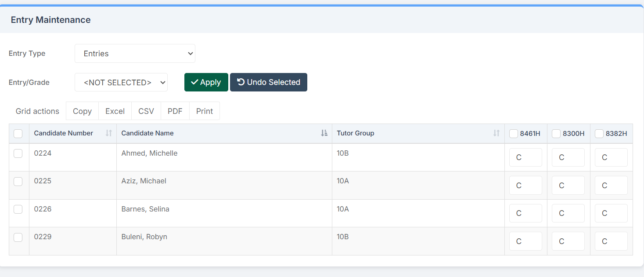This screenshot has height=277, width=644.
Task: Check the 8461H column header checkbox
Action: pyautogui.click(x=514, y=134)
